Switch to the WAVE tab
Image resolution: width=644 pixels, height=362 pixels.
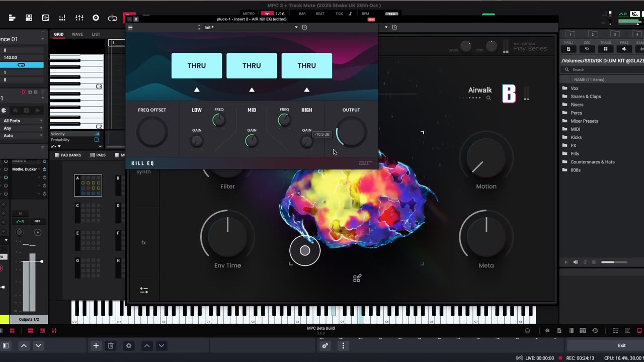pyautogui.click(x=77, y=34)
